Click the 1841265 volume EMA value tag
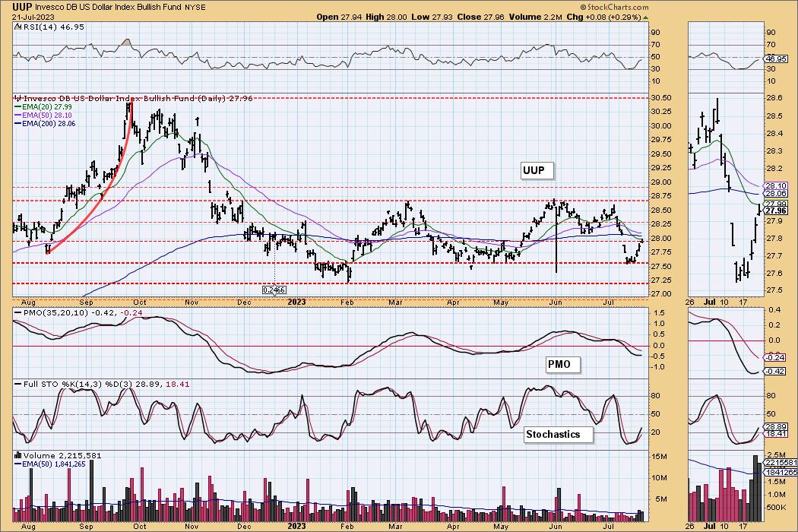The width and height of the screenshot is (798, 532). point(781,473)
